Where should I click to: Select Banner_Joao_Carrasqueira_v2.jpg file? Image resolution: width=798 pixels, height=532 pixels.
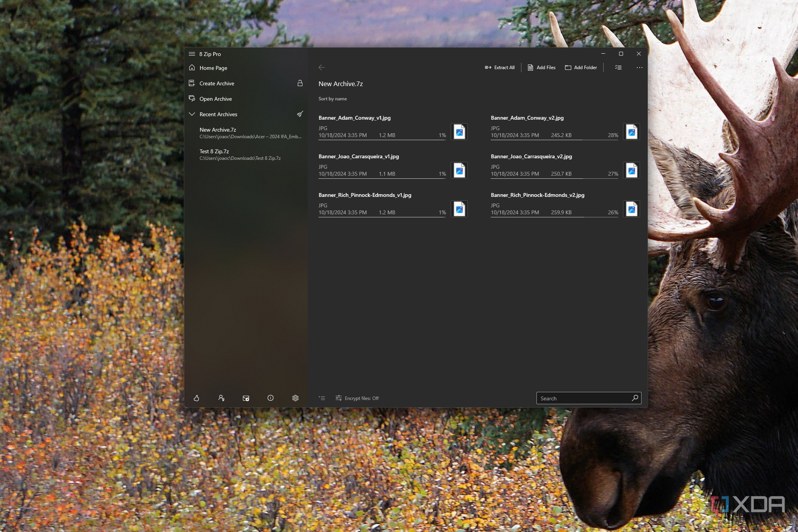tap(565, 166)
